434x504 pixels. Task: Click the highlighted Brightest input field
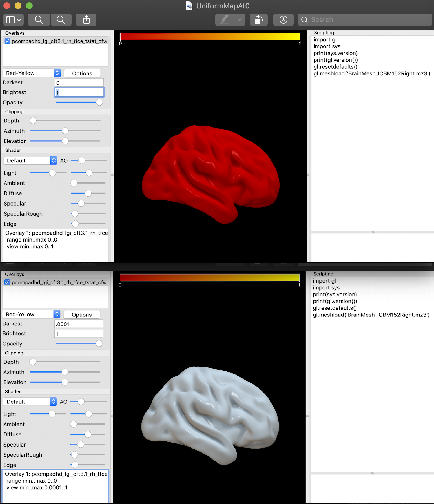point(79,93)
